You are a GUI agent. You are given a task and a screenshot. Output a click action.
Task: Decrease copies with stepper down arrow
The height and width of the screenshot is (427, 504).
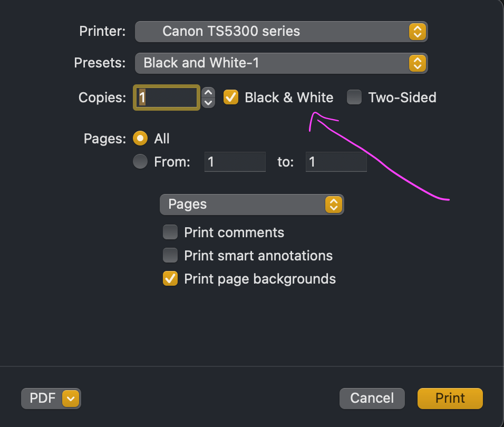click(209, 102)
